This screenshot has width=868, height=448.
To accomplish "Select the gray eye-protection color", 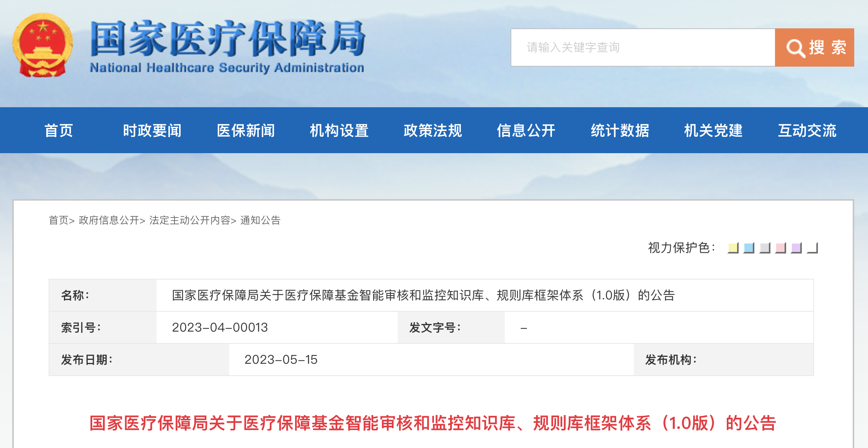I will pos(765,248).
